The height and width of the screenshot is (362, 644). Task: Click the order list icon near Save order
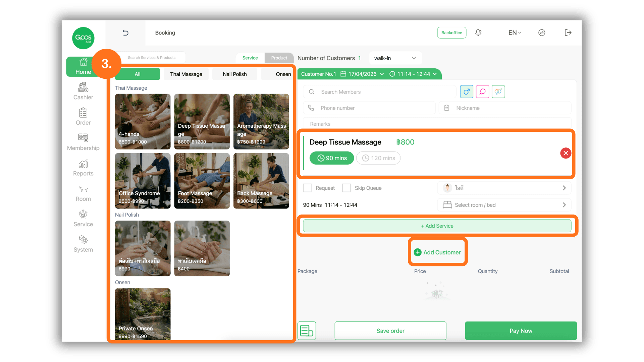click(307, 330)
